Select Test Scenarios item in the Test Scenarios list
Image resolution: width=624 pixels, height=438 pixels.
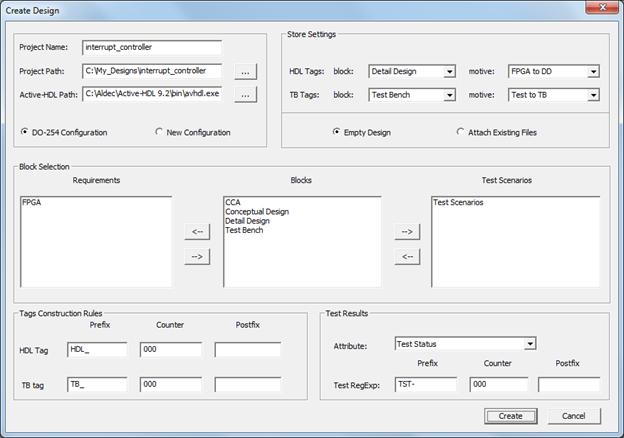pyautogui.click(x=458, y=202)
